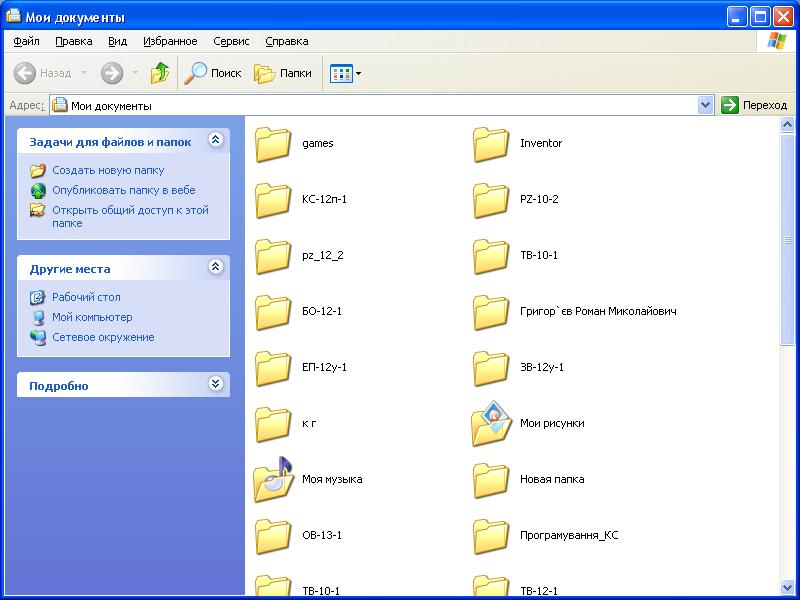Open the Search (Поиск) toolbar button
Viewport: 800px width, 600px height.
tap(212, 73)
